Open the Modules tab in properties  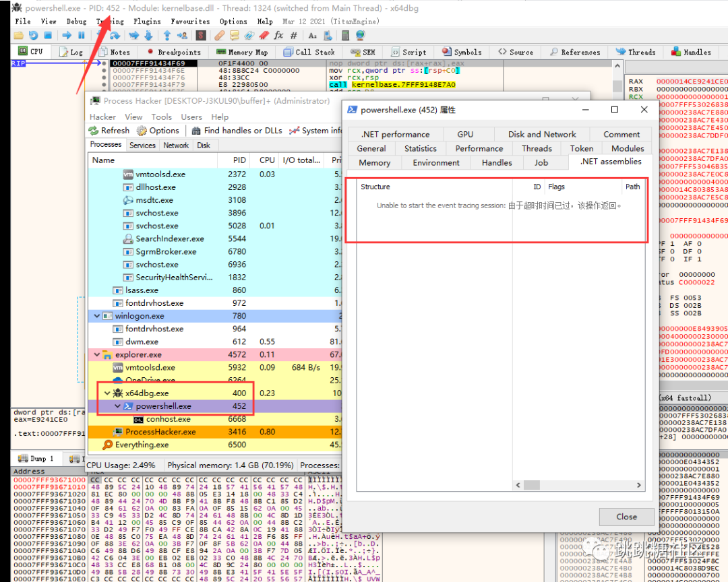628,148
